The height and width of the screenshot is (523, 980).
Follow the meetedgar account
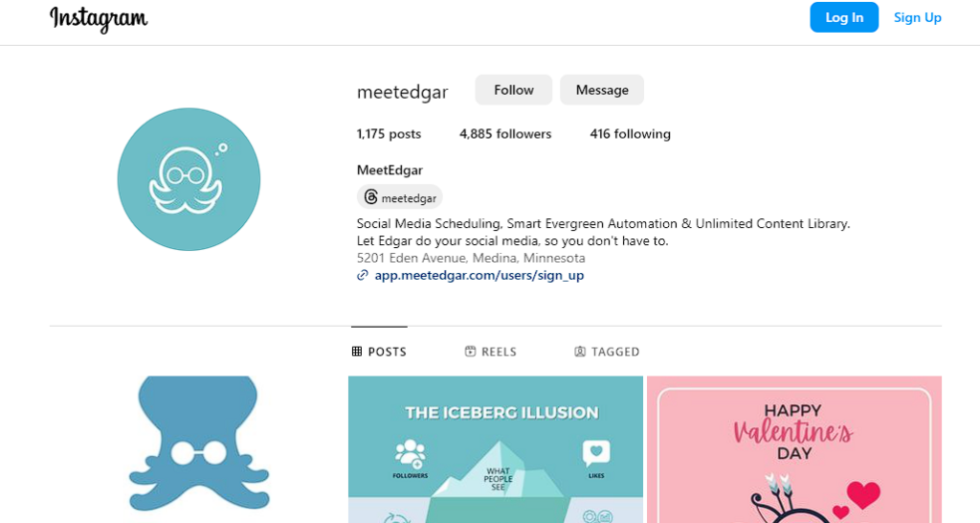click(514, 90)
